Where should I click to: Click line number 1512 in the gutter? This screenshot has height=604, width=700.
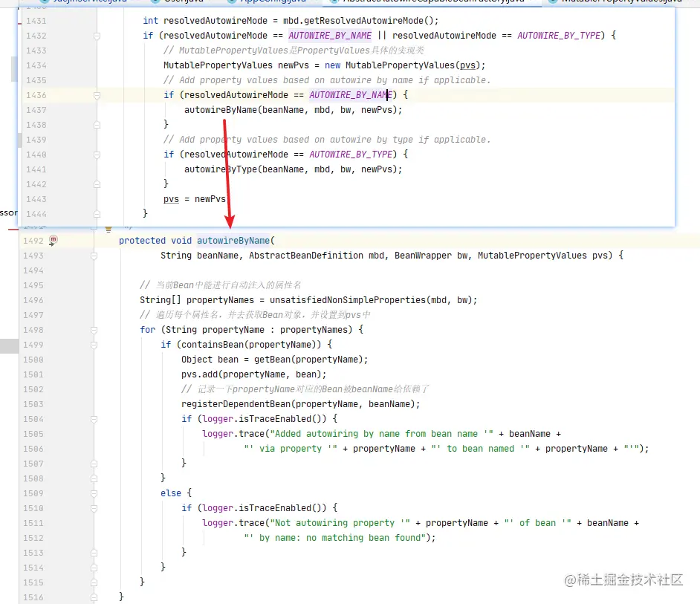pos(33,538)
